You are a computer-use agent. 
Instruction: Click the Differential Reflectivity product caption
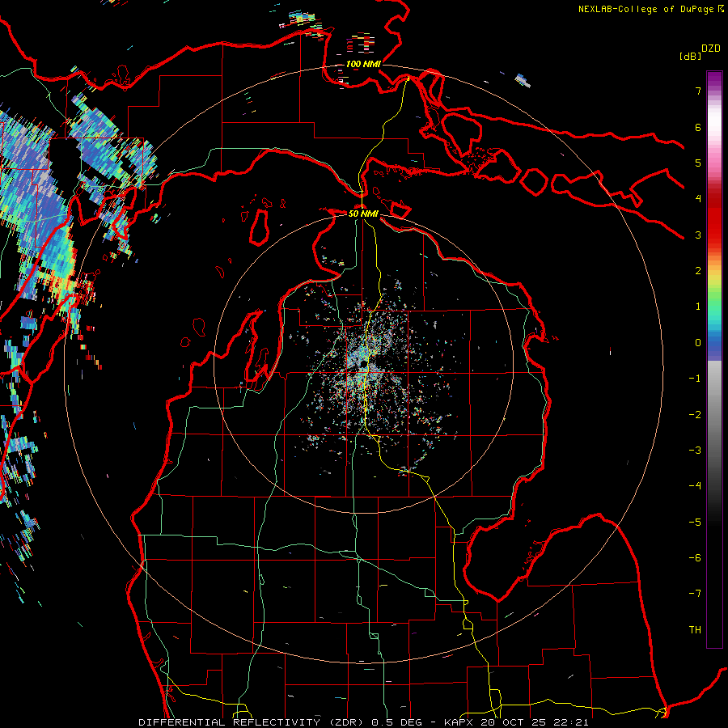364,722
